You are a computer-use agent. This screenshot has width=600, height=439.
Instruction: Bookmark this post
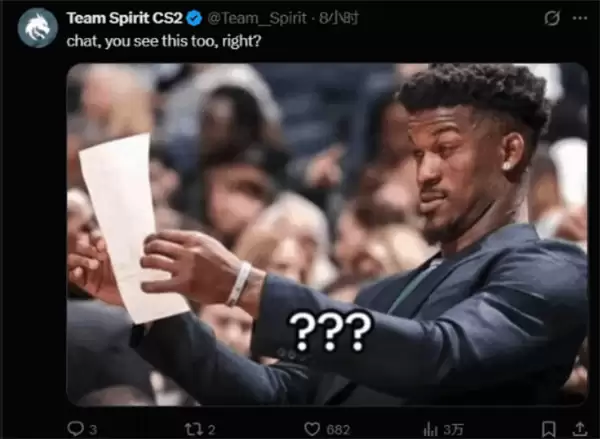coord(549,429)
